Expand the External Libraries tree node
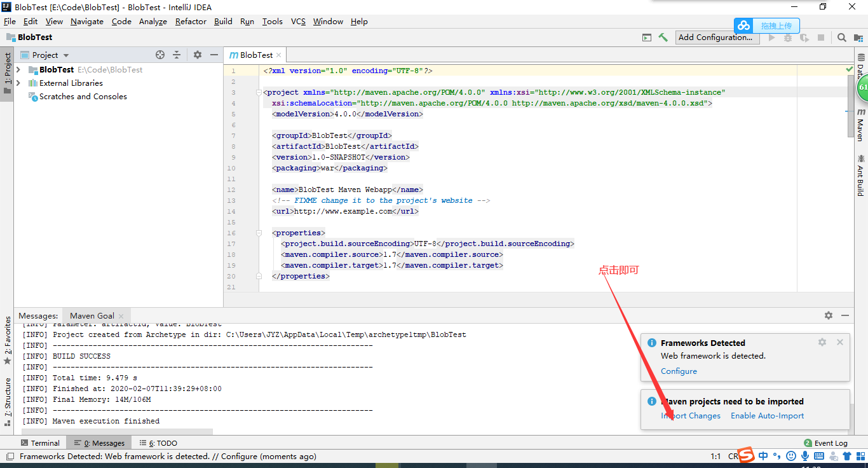Viewport: 868px width, 468px height. pyautogui.click(x=18, y=83)
